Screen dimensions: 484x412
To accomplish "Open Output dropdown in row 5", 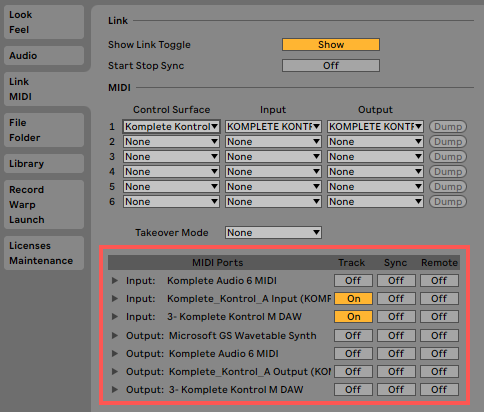I will click(375, 187).
